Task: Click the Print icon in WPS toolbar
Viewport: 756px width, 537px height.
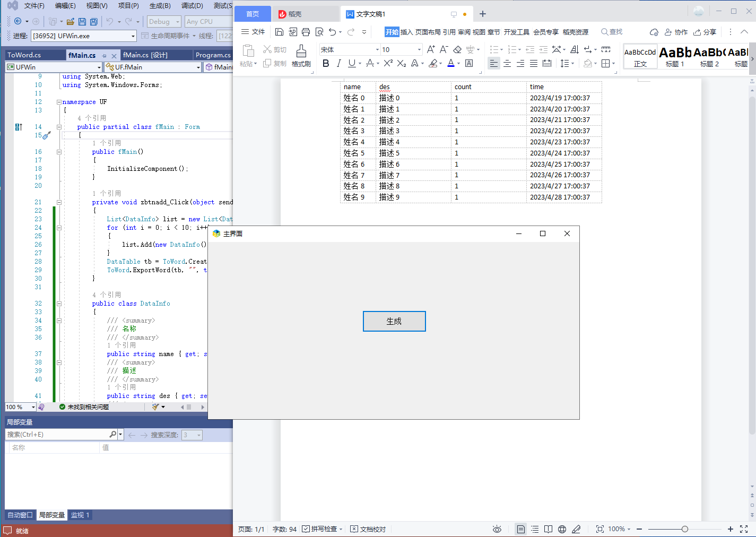Action: 306,32
